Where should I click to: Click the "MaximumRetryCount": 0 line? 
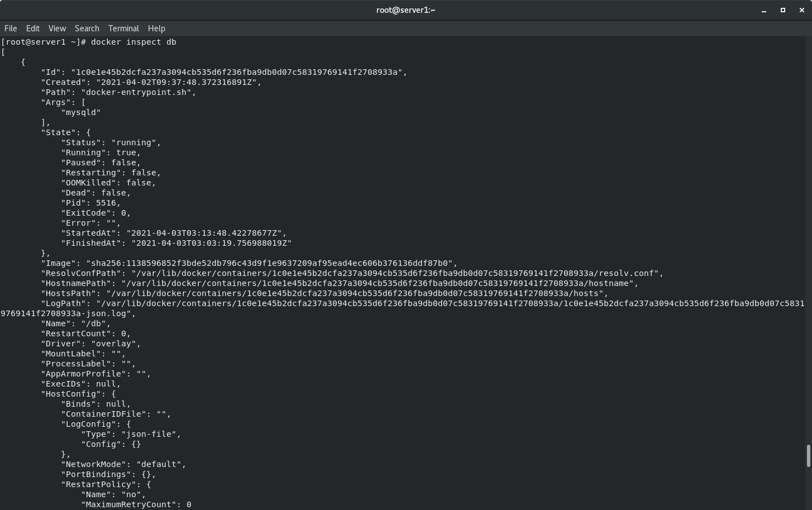pyautogui.click(x=136, y=504)
